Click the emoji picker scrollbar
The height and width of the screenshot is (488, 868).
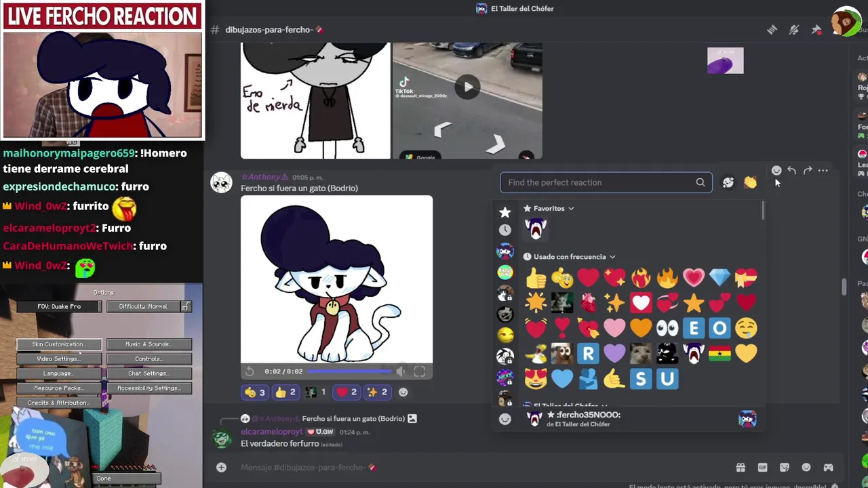[x=763, y=211]
